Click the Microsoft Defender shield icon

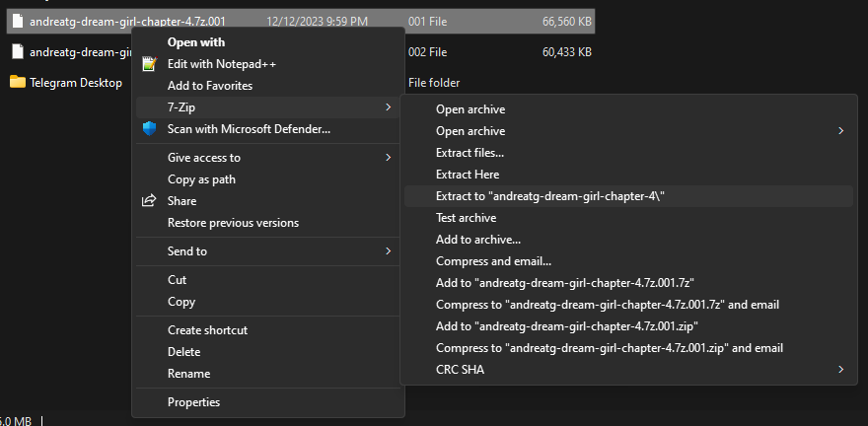tap(149, 128)
